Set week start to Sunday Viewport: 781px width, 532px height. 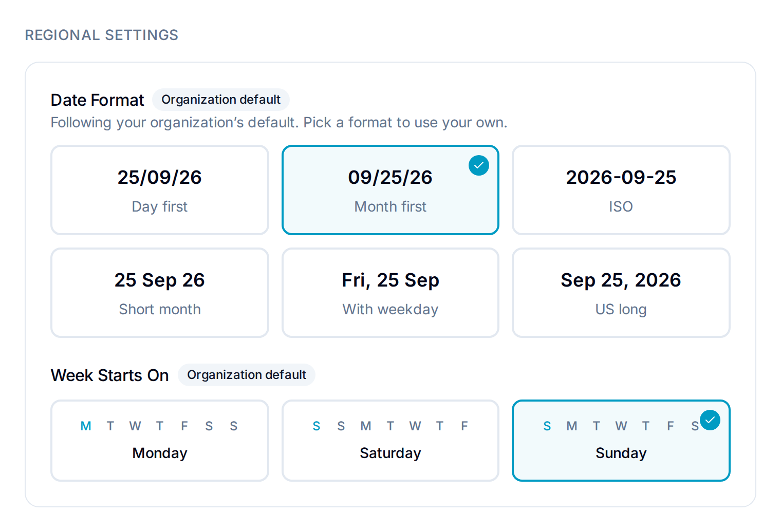(621, 441)
